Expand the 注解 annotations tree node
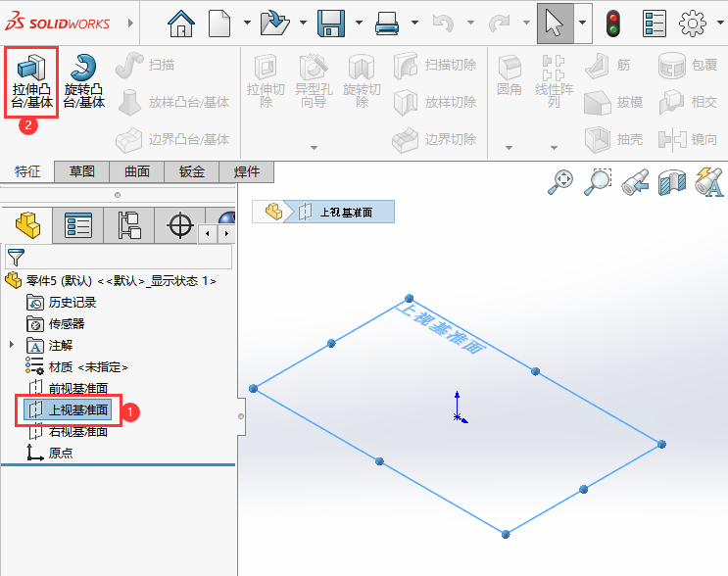The width and height of the screenshot is (728, 576). tap(12, 345)
